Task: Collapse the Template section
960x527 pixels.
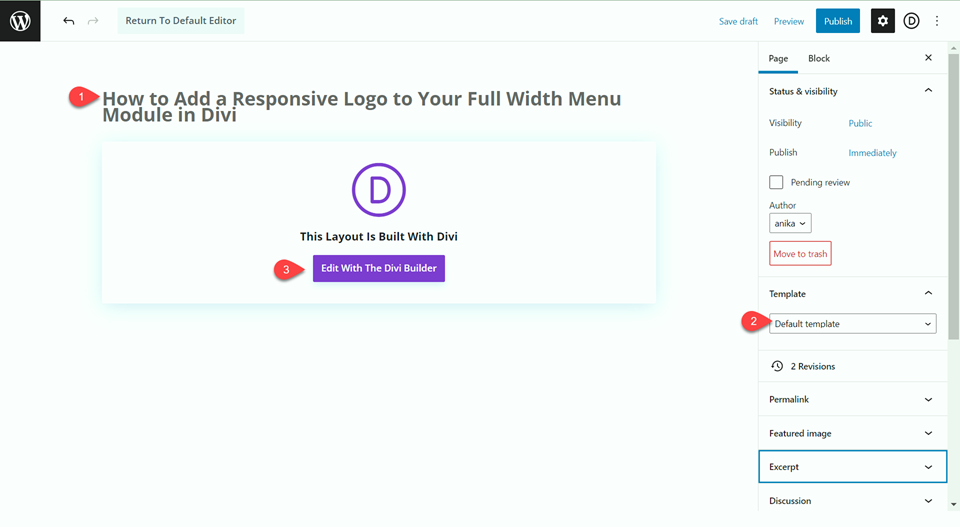Action: click(x=852, y=293)
